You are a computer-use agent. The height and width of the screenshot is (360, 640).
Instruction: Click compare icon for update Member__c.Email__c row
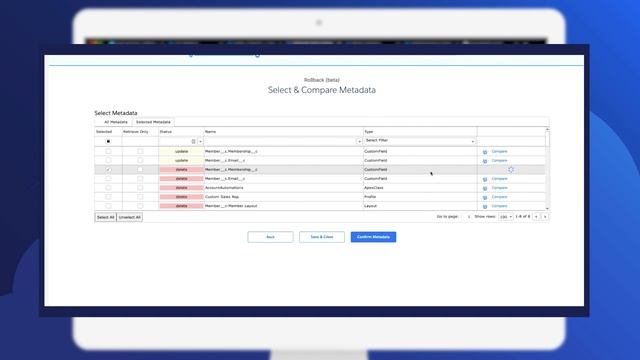pyautogui.click(x=485, y=161)
